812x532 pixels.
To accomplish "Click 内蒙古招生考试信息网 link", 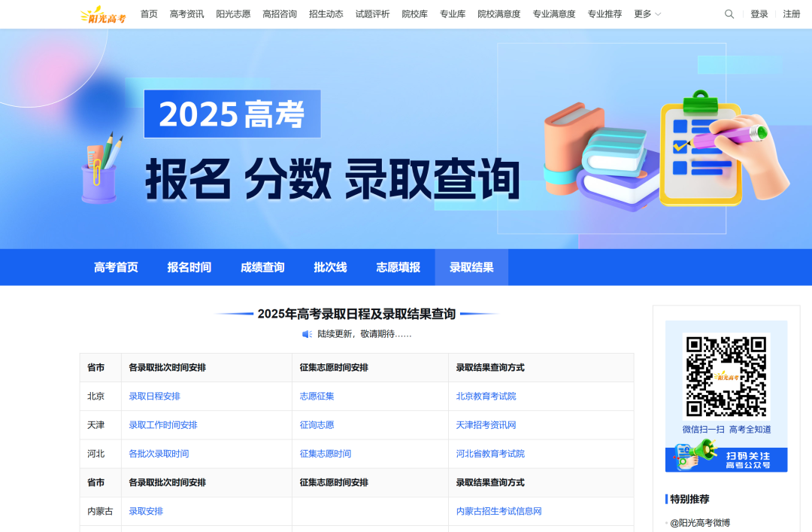I will pos(501,511).
